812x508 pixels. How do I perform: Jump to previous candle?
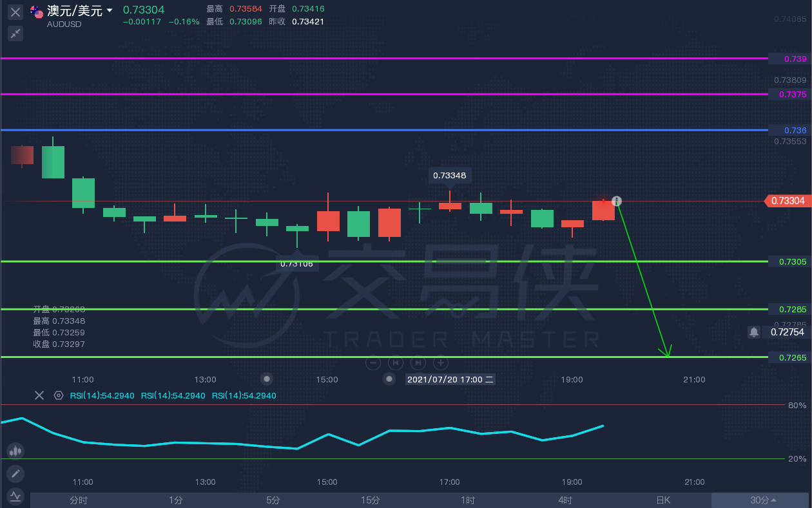coord(396,362)
